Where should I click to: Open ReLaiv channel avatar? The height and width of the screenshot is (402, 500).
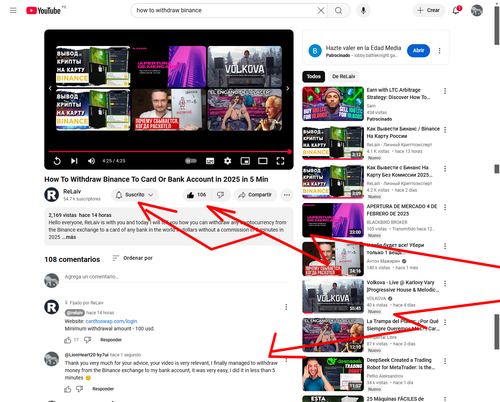[x=52, y=194]
